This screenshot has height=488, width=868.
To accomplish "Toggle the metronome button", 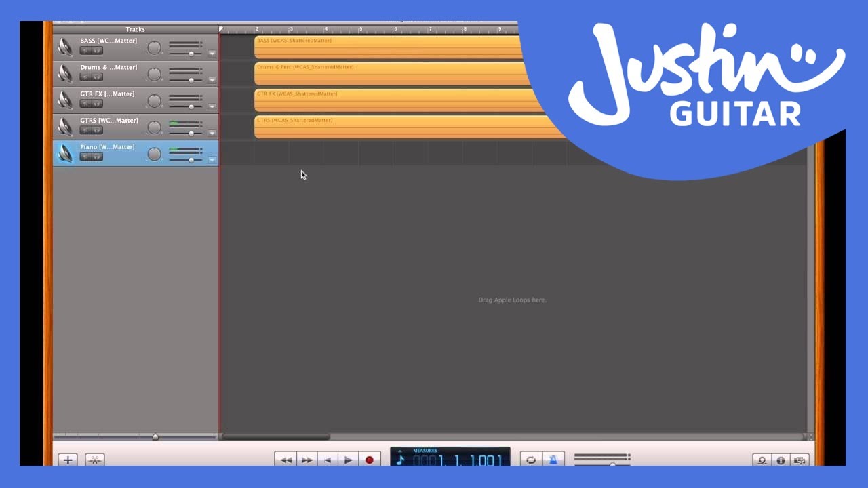I will tap(553, 460).
